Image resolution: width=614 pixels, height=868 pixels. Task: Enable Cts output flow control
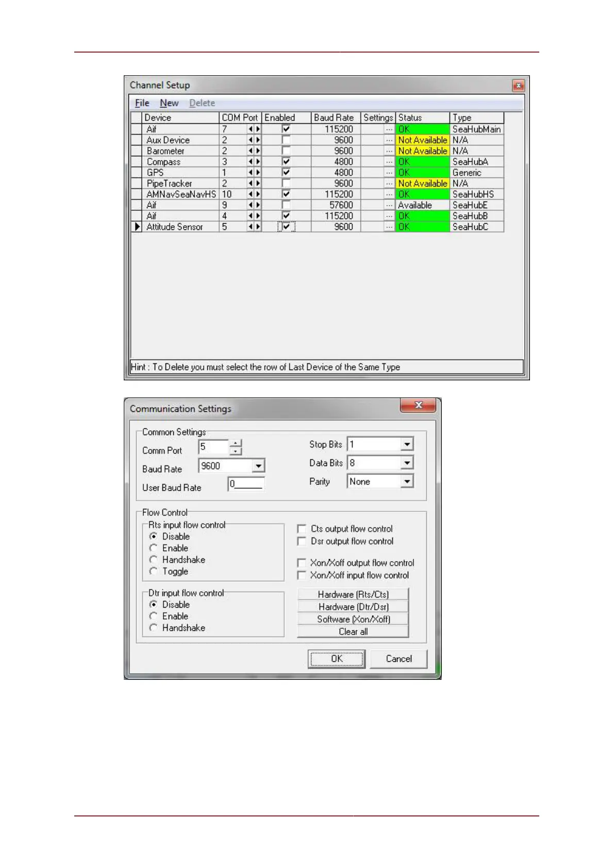tap(302, 529)
